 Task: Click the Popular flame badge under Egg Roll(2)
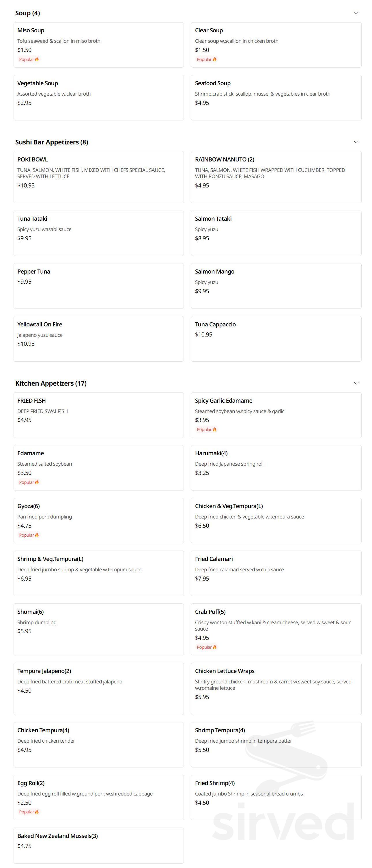(x=29, y=812)
